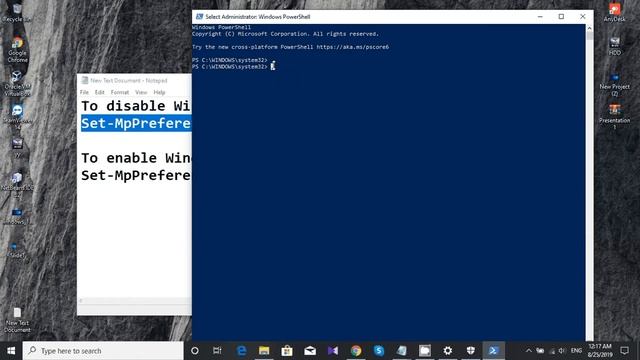Open NetBeans IDE desktop shortcut
The image size is (640, 360).
[17, 184]
